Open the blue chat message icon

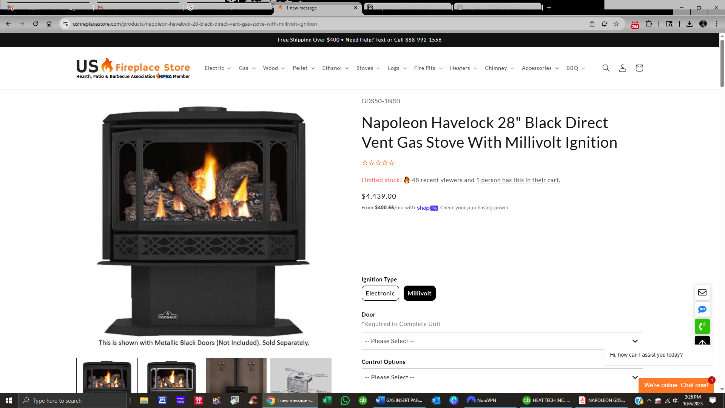point(702,309)
